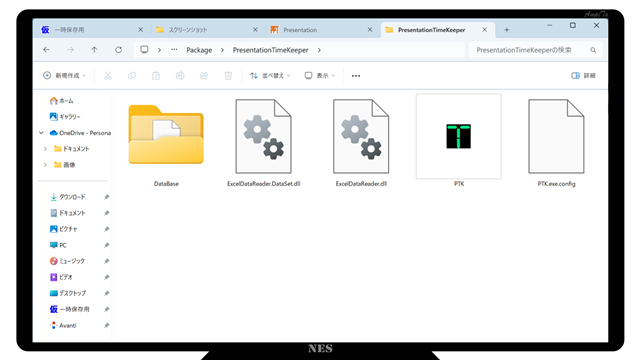The image size is (640, 360).
Task: Click the Share icon in toolbar
Action: tap(204, 76)
